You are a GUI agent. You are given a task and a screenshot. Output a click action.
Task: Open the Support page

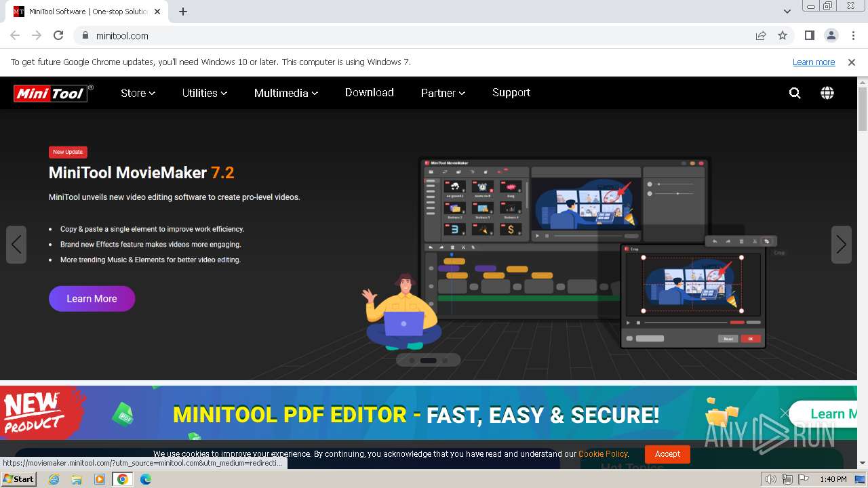pyautogui.click(x=511, y=93)
